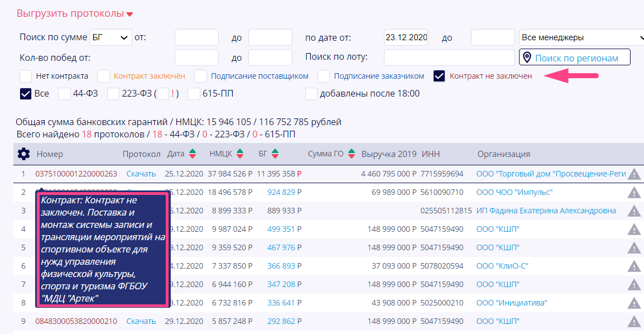Open tender number 0848300053820000210
The height and width of the screenshot is (334, 644).
pyautogui.click(x=76, y=321)
